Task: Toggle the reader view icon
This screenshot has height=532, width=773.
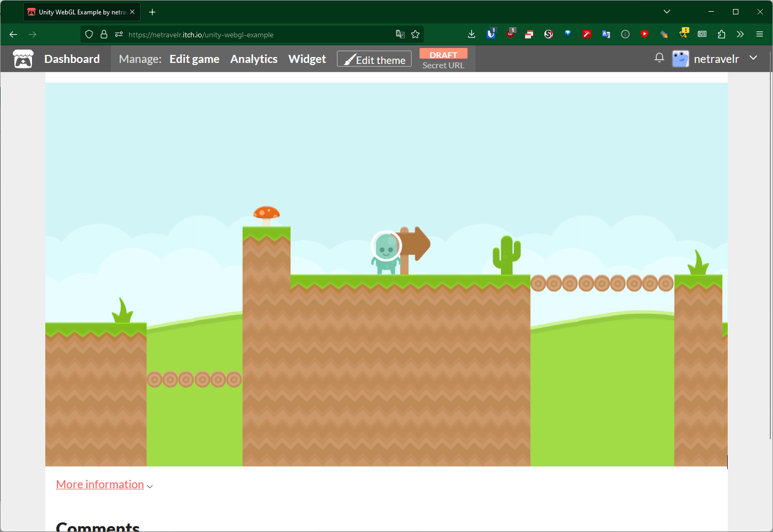Action: 702,34
